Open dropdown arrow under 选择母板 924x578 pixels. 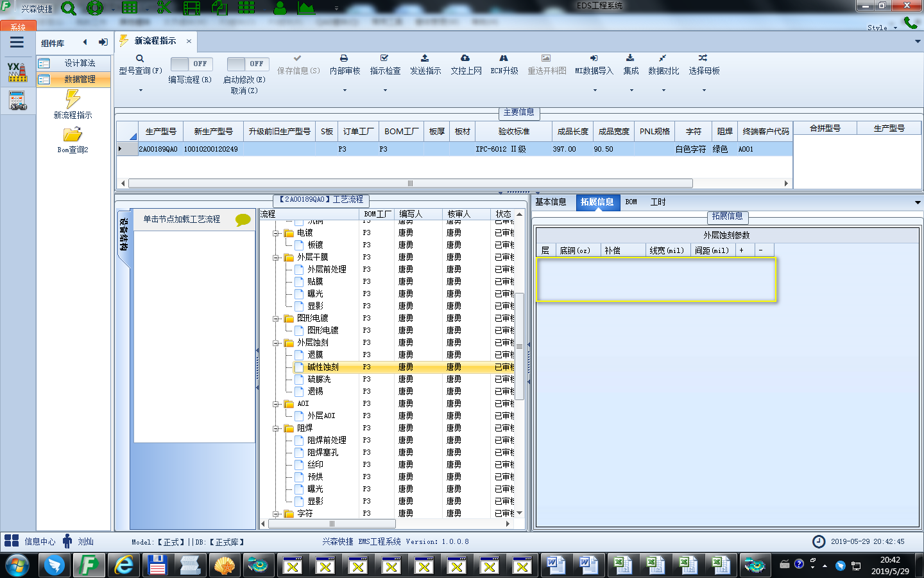(704, 91)
